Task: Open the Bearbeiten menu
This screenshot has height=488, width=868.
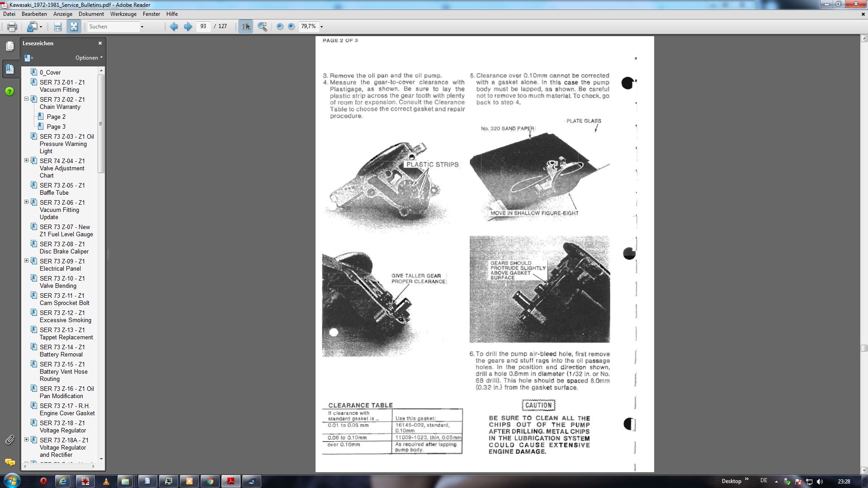Action: pos(34,14)
